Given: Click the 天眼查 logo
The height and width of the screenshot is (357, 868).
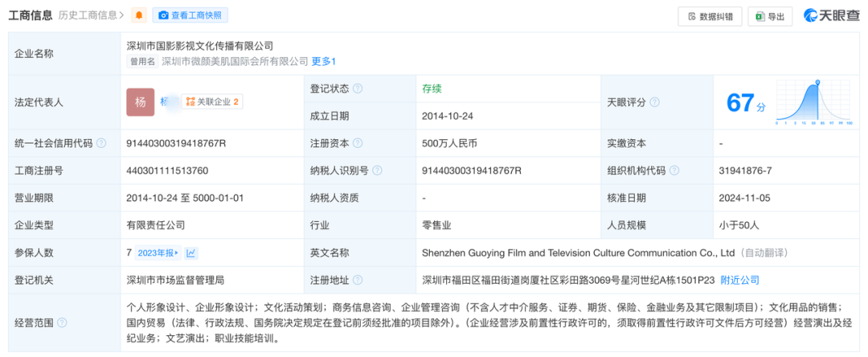Looking at the screenshot, I should pyautogui.click(x=832, y=16).
